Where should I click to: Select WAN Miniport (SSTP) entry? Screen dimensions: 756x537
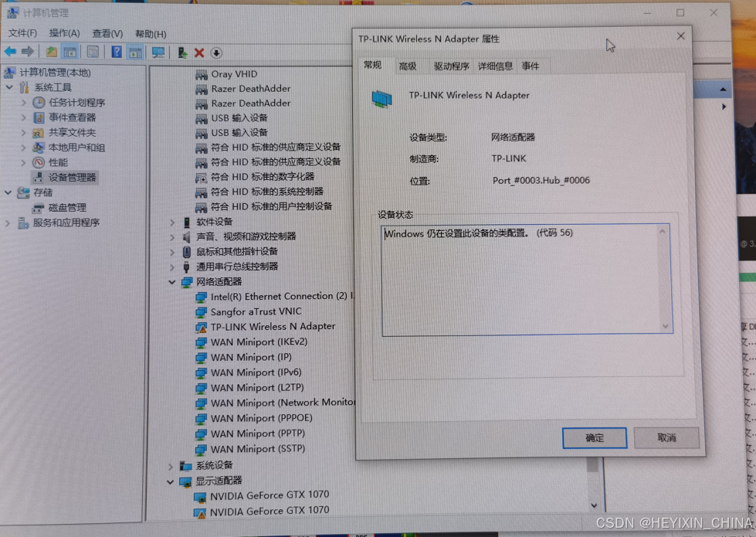tap(257, 449)
